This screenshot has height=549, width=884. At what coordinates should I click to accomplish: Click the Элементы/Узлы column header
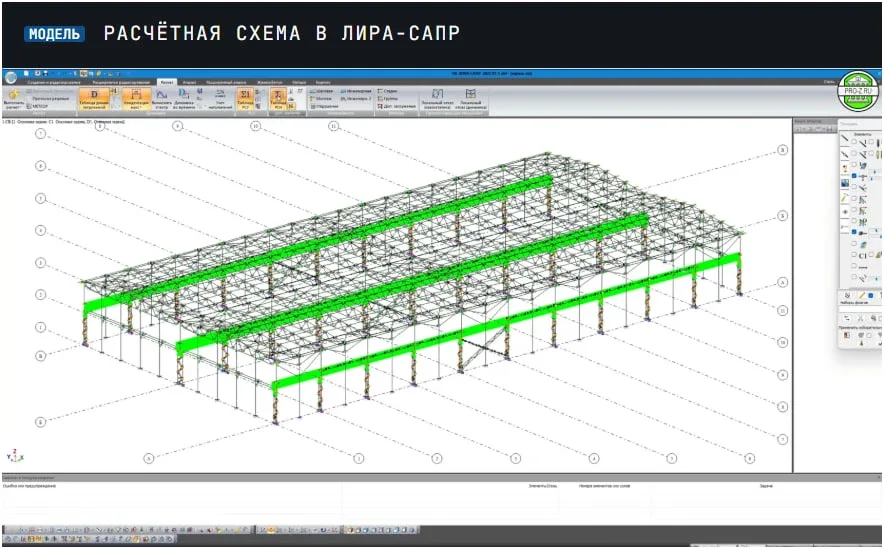click(x=542, y=485)
